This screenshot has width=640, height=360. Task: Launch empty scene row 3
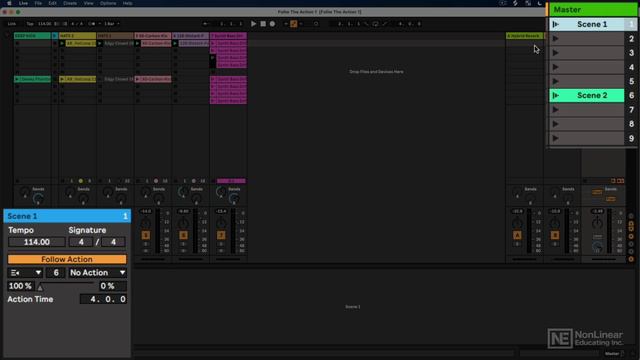556,53
